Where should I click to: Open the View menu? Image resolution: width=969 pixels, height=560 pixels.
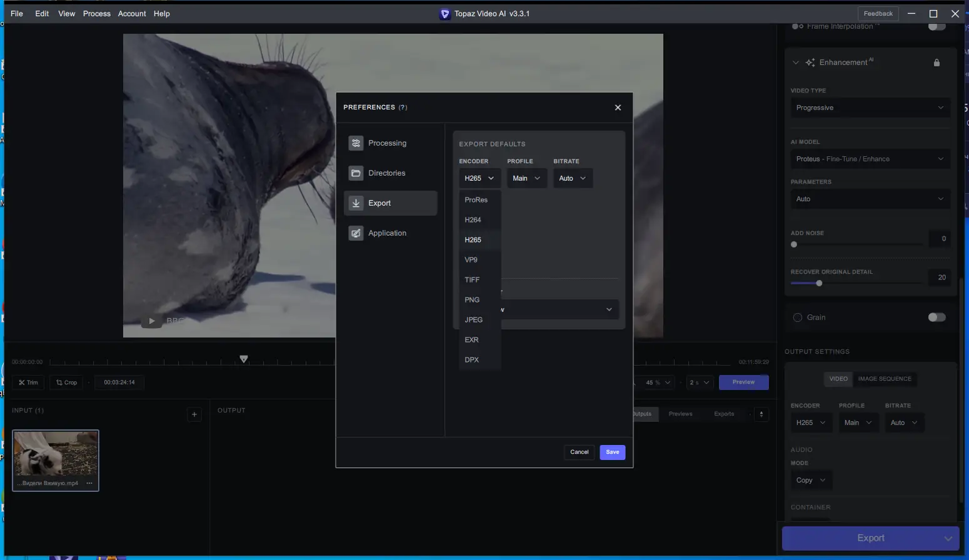point(66,14)
